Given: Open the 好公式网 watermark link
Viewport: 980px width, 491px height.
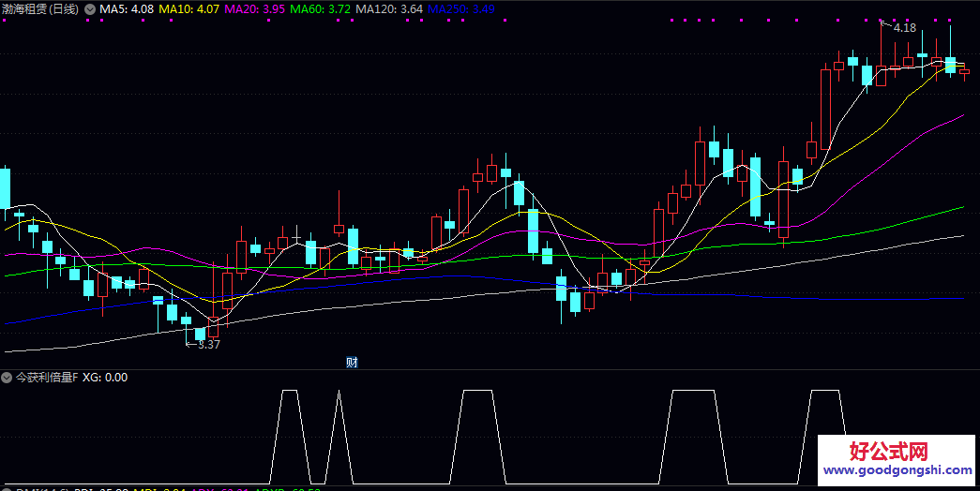Looking at the screenshot, I should coord(888,452).
